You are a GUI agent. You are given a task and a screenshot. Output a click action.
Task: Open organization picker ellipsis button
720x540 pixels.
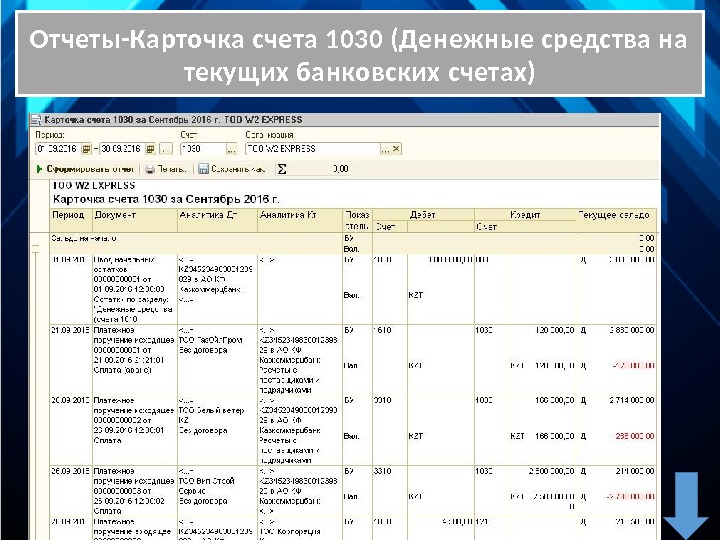tap(385, 149)
